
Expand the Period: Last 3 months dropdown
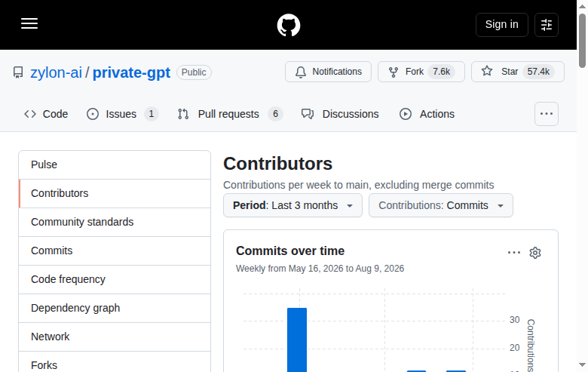coord(293,205)
